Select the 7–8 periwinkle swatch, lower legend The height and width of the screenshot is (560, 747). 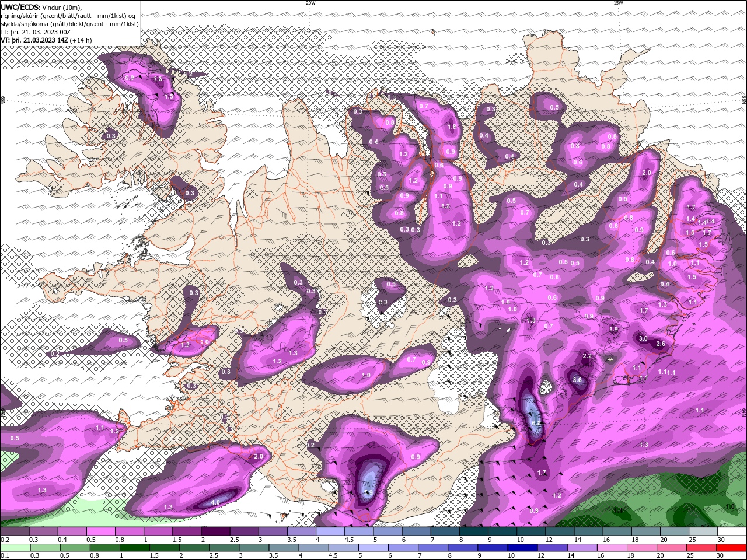pyautogui.click(x=432, y=547)
